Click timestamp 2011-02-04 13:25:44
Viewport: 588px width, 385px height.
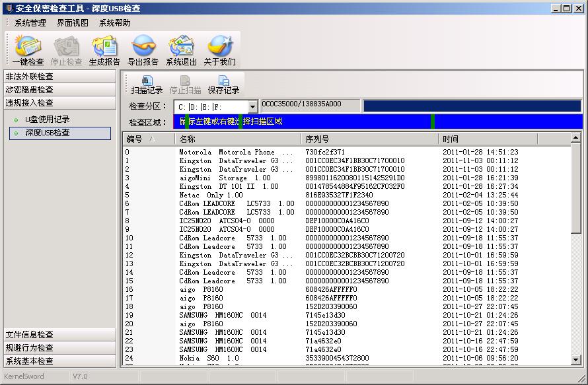tap(480, 195)
